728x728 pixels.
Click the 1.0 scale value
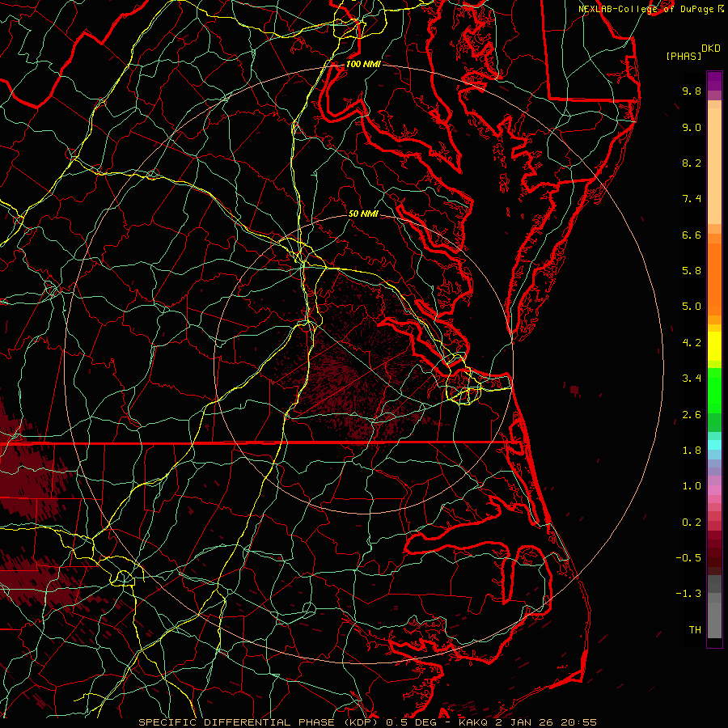(x=692, y=486)
